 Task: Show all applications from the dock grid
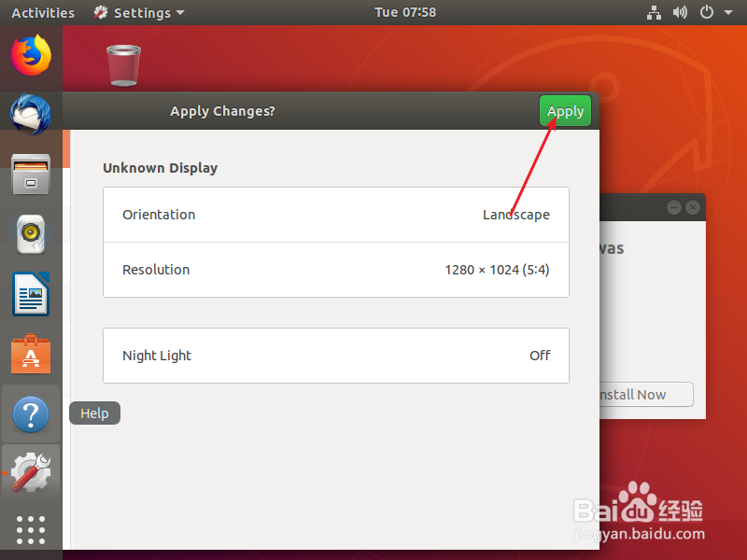[30, 530]
